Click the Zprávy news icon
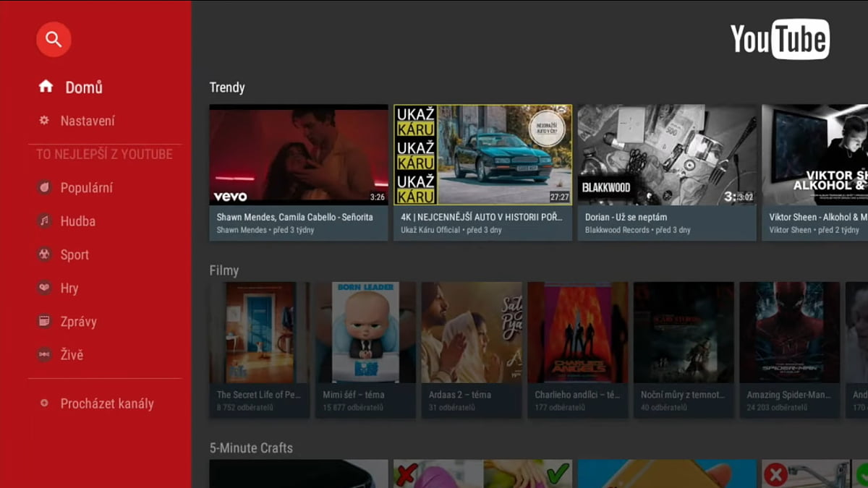 tap(45, 321)
